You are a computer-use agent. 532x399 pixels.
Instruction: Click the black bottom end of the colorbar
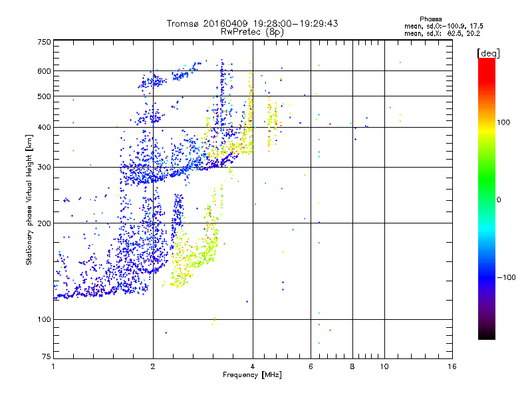(487, 334)
